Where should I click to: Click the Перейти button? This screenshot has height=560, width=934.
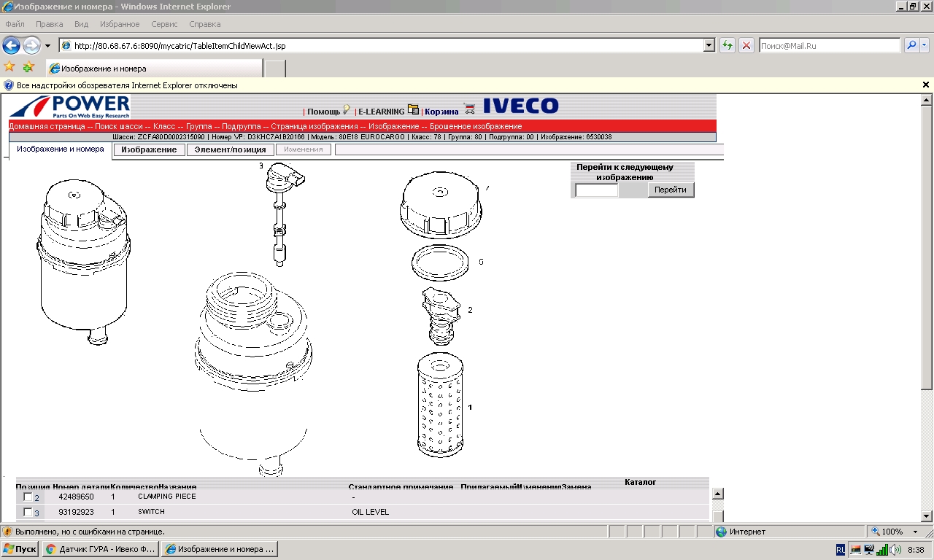671,190
